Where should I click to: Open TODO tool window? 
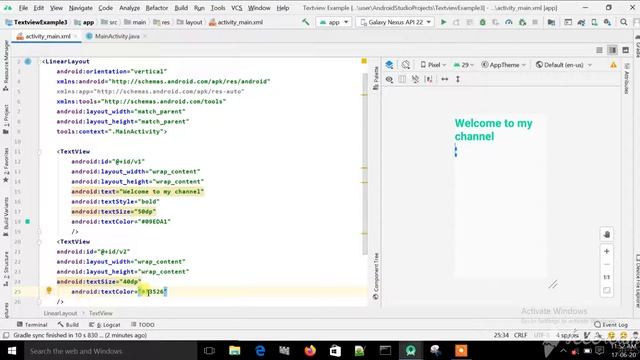pos(143,325)
